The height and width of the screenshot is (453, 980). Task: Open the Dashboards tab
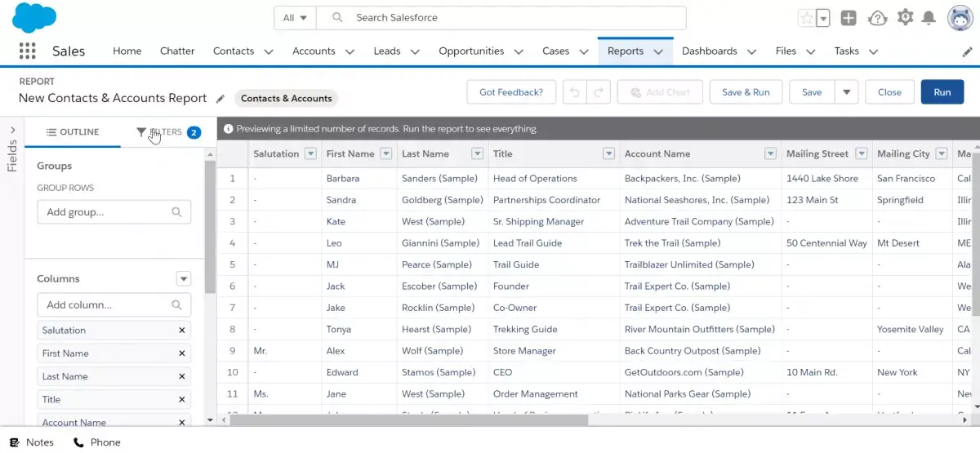710,51
